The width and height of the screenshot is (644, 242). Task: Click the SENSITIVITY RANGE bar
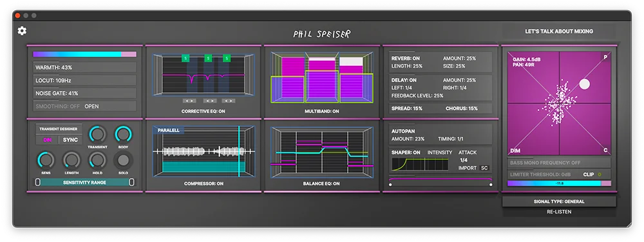(84, 183)
